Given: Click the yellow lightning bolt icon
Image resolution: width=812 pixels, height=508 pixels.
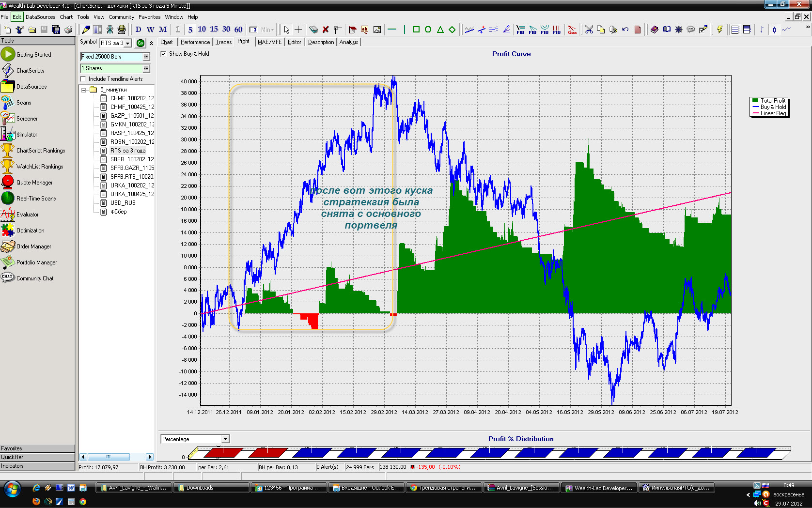Looking at the screenshot, I should point(719,30).
